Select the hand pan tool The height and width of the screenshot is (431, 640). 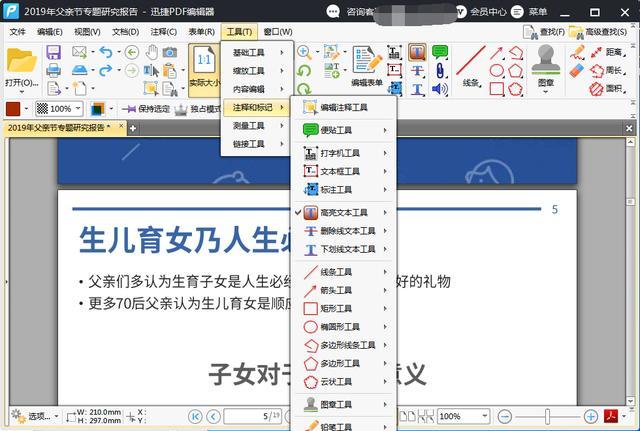(x=152, y=52)
